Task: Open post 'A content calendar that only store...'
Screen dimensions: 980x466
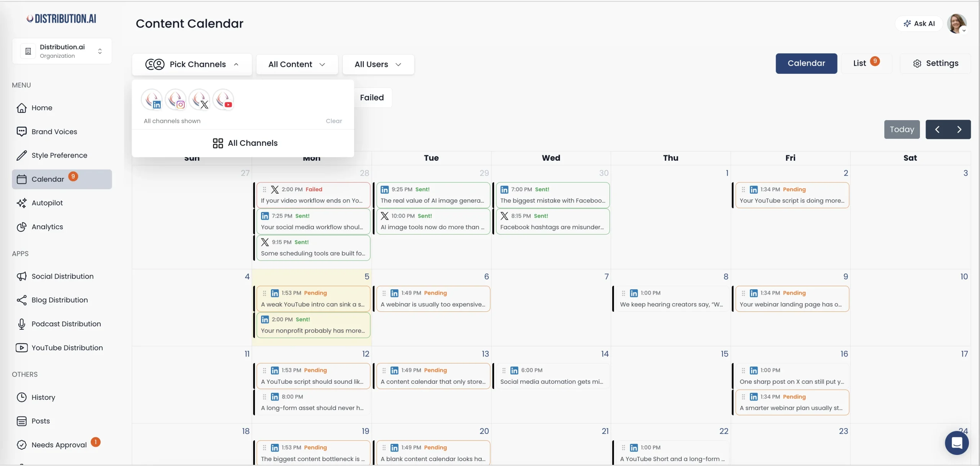Action: pos(433,376)
